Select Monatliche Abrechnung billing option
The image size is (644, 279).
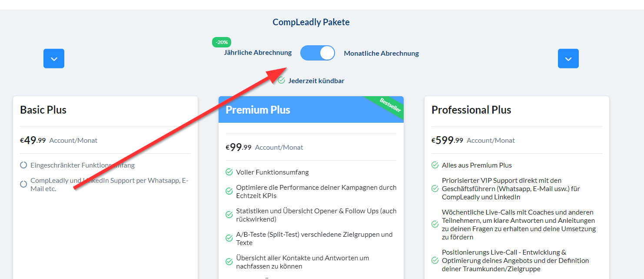click(x=381, y=54)
